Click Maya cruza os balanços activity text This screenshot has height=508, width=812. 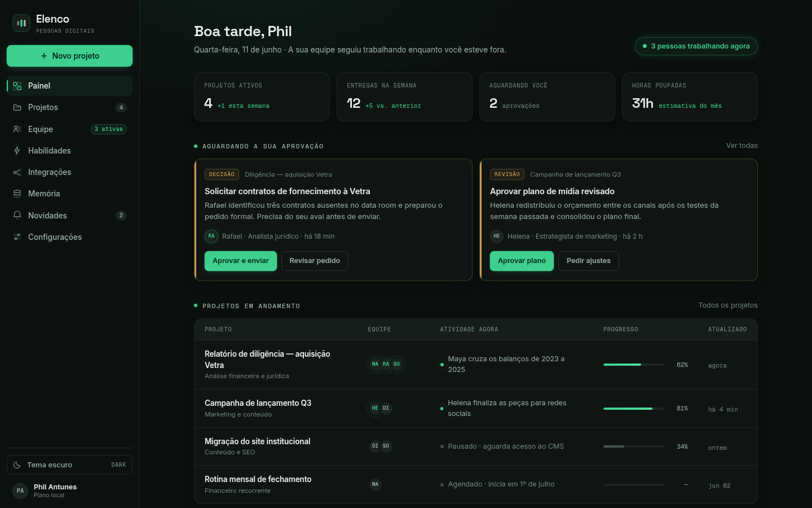pos(506,364)
